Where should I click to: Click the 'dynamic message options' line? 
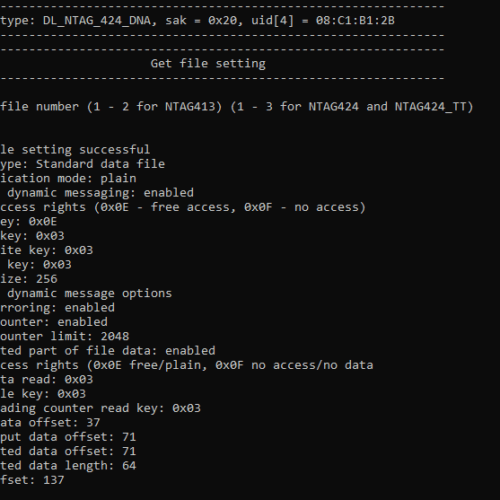click(x=89, y=293)
